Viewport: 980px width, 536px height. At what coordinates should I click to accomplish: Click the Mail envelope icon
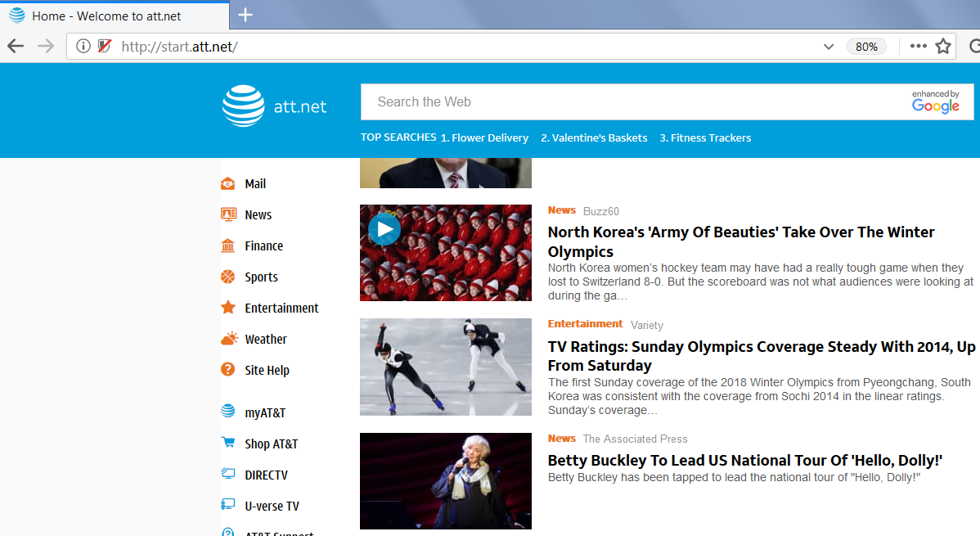[x=228, y=183]
